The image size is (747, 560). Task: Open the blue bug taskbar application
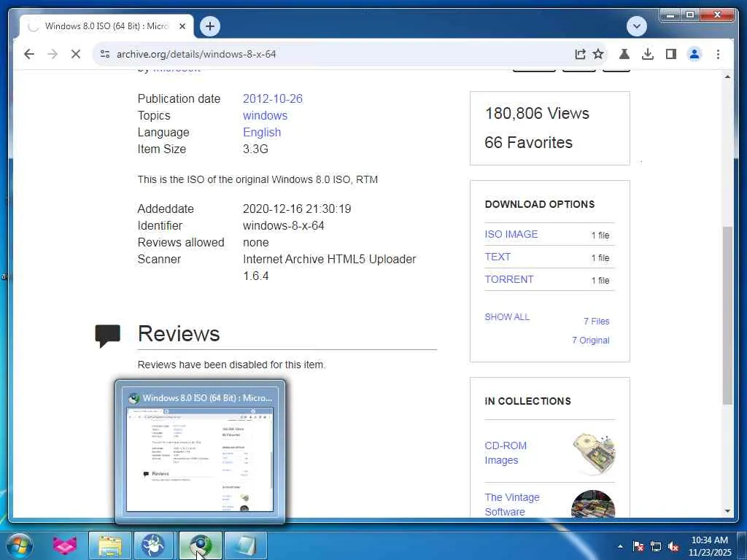[x=153, y=545]
